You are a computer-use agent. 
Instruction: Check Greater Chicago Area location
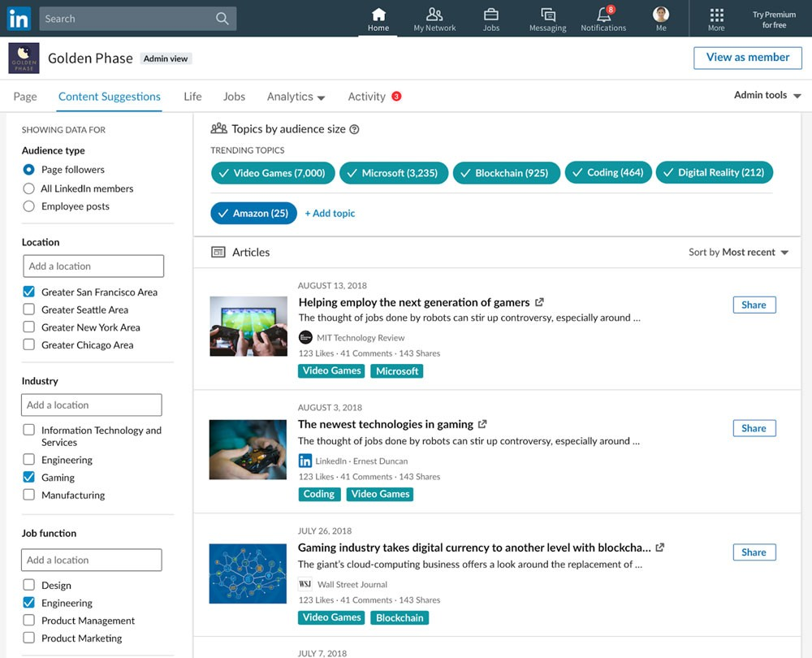pos(29,344)
